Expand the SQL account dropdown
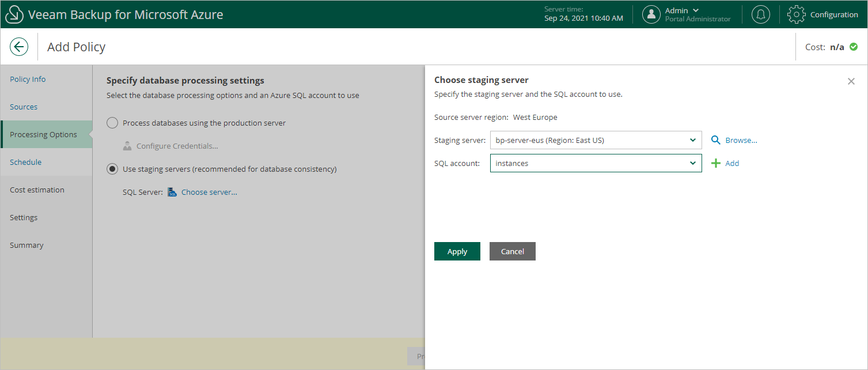Screen dimensions: 868x370 (x=692, y=163)
